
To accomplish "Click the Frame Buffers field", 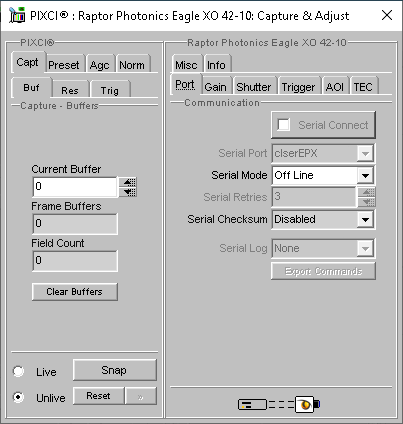I will [x=75, y=224].
